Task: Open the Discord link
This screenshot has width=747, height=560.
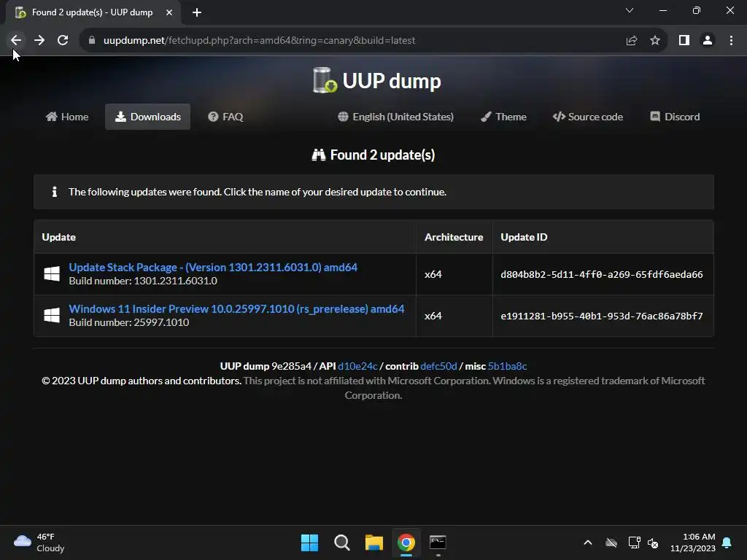Action: [675, 117]
